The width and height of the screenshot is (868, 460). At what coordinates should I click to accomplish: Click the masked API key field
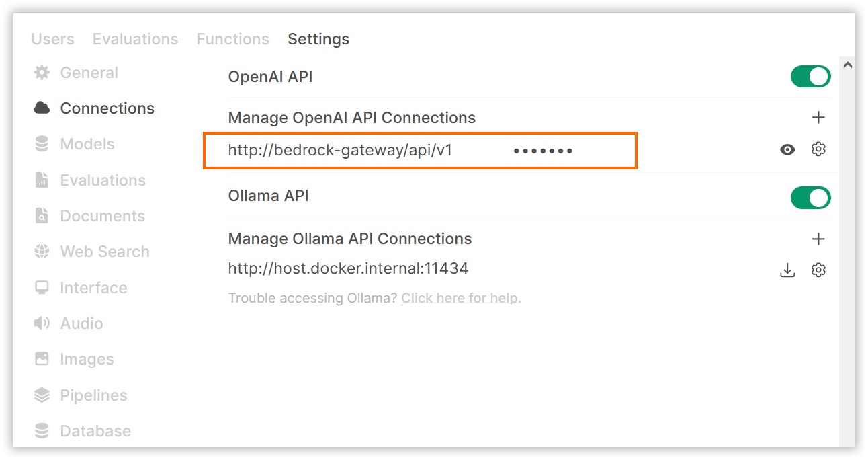[x=543, y=151]
